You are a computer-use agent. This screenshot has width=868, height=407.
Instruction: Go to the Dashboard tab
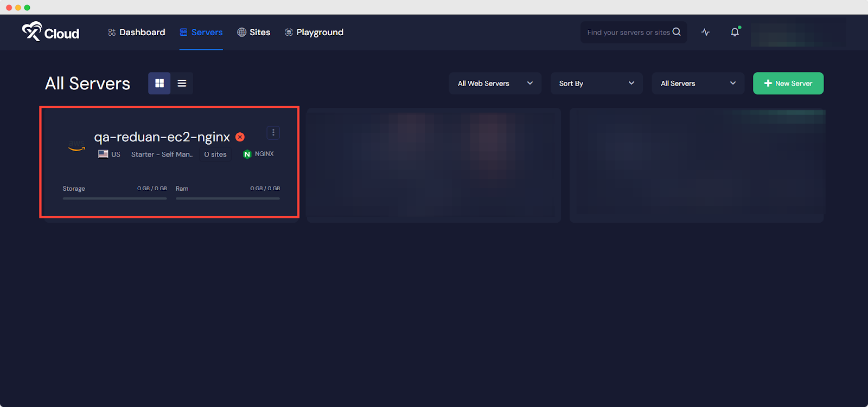click(x=137, y=33)
